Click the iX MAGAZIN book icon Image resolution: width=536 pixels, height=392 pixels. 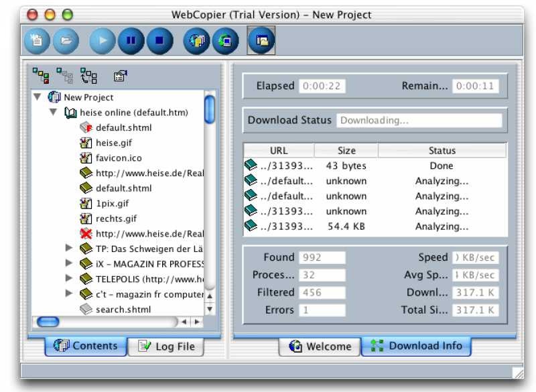pos(86,263)
